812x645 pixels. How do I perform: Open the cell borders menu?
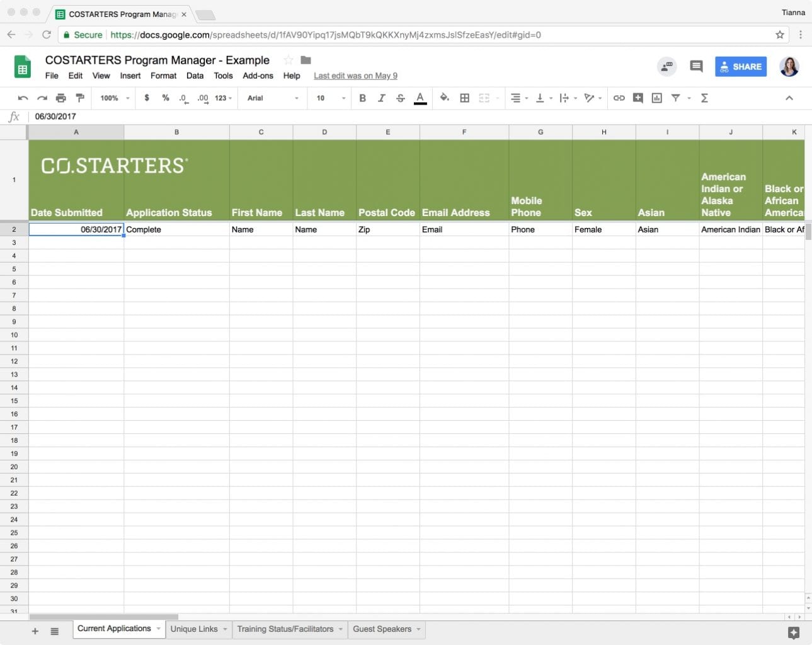point(465,98)
